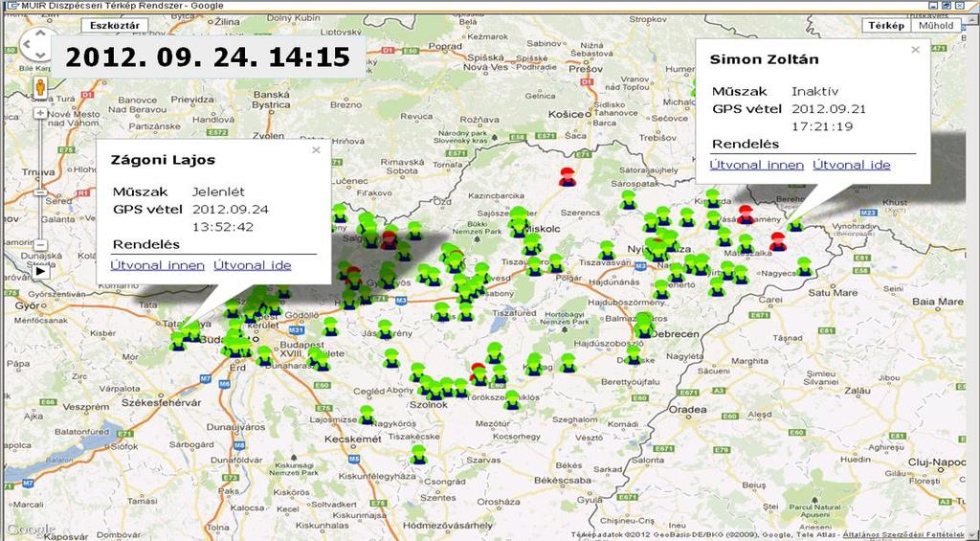Open the Eszköztár toolbox button
Image resolution: width=980 pixels, height=541 pixels.
(115, 26)
